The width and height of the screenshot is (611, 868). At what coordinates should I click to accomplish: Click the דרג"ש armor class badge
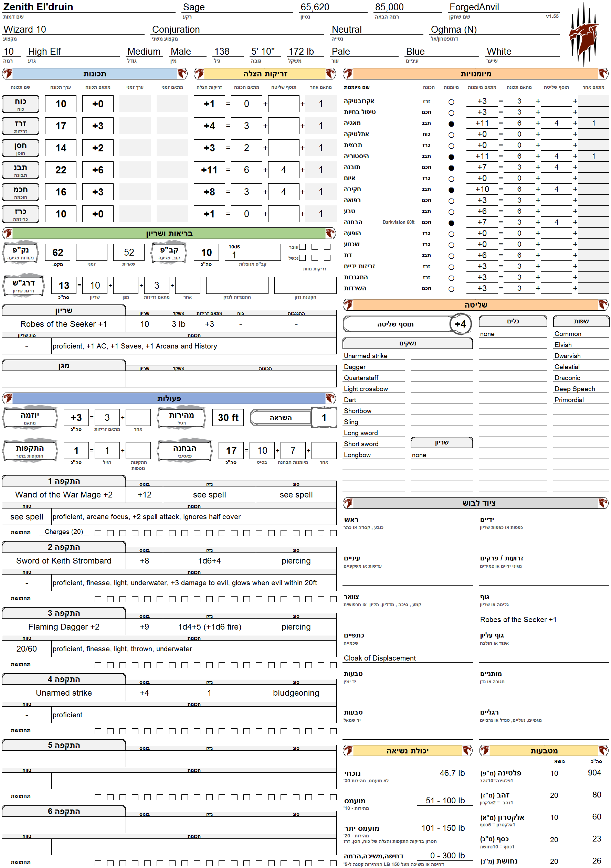point(23,286)
